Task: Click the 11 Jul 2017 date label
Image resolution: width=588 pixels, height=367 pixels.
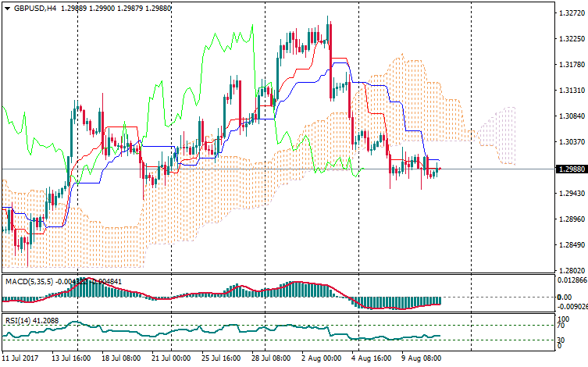Action: pos(21,358)
